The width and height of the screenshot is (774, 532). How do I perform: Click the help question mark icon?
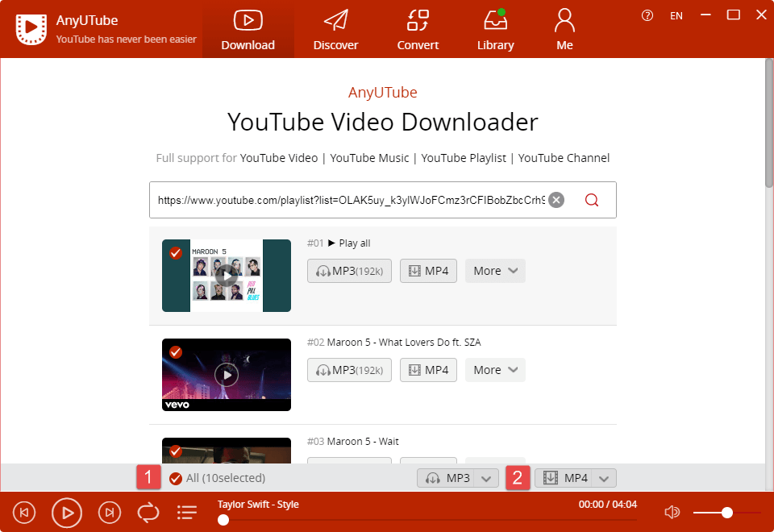coord(647,16)
